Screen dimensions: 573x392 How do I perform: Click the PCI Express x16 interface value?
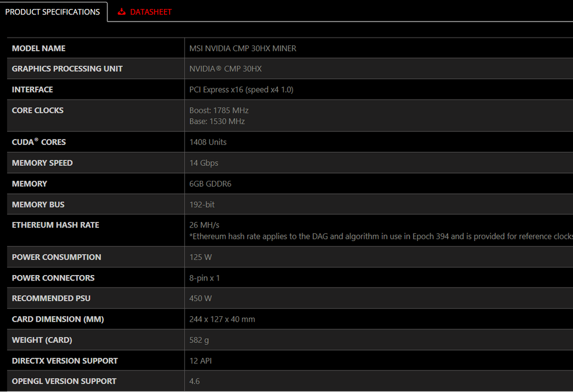click(241, 89)
